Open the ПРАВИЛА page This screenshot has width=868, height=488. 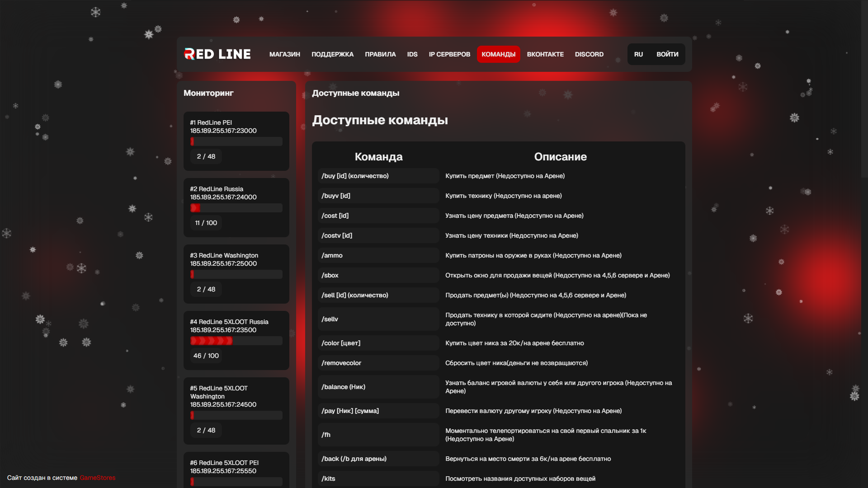coord(380,54)
